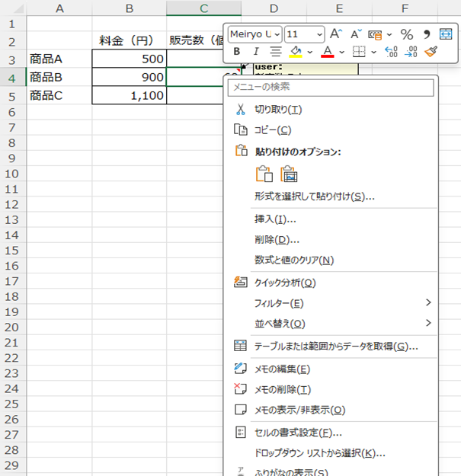Toggle bold formatting in mini toolbar

click(x=236, y=52)
